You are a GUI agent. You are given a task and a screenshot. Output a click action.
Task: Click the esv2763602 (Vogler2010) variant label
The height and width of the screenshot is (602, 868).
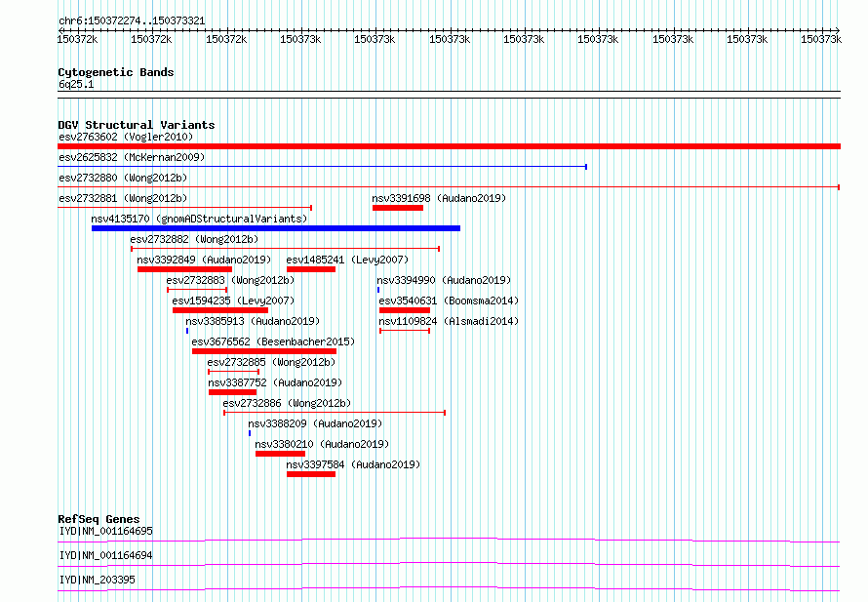126,137
